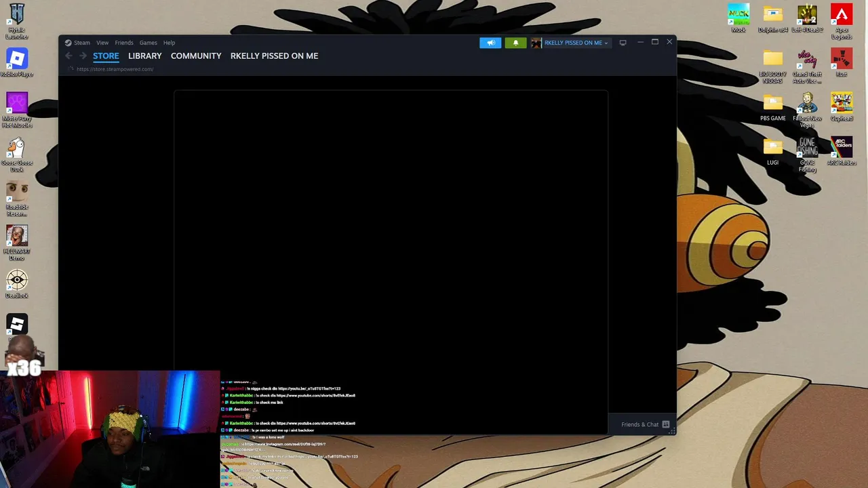868x488 pixels.
Task: Open GONE Fishing desktop shortcut
Action: point(807,155)
